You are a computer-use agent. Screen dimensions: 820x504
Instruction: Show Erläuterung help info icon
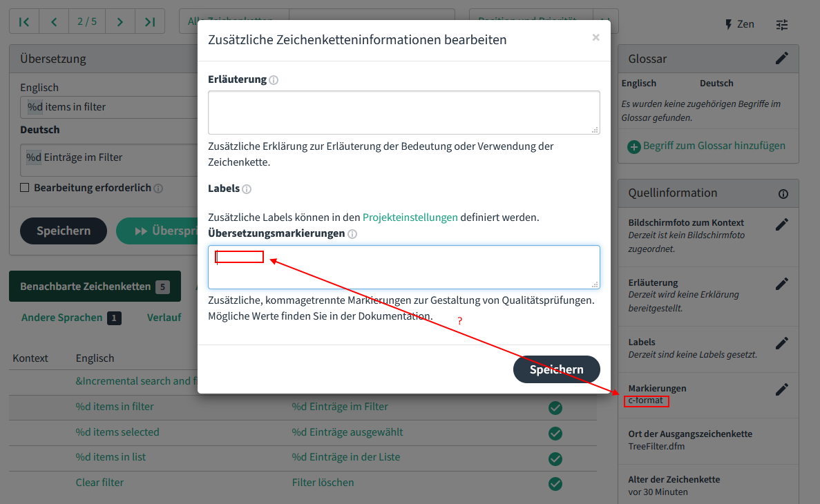tap(274, 80)
